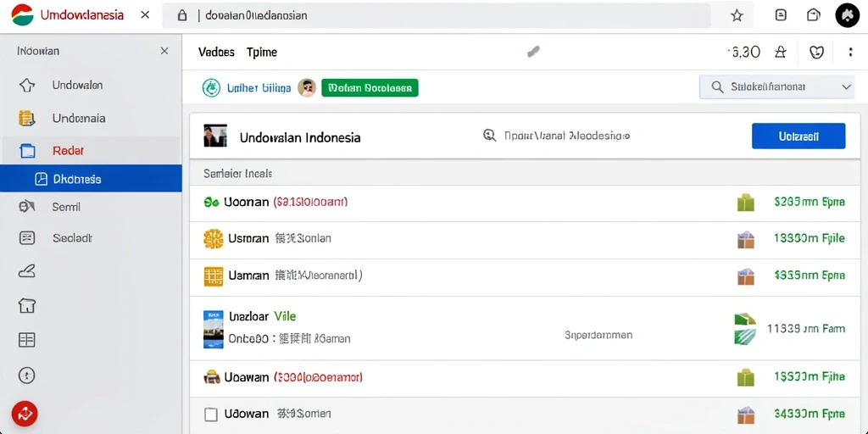Click the orange grid icon of Uamran row
The image size is (868, 434).
tap(213, 275)
